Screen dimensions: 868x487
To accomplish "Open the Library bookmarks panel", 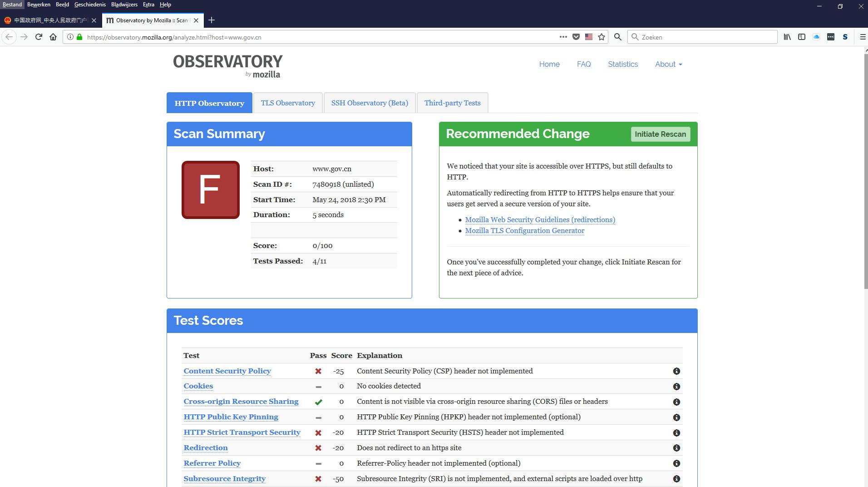I will 787,37.
